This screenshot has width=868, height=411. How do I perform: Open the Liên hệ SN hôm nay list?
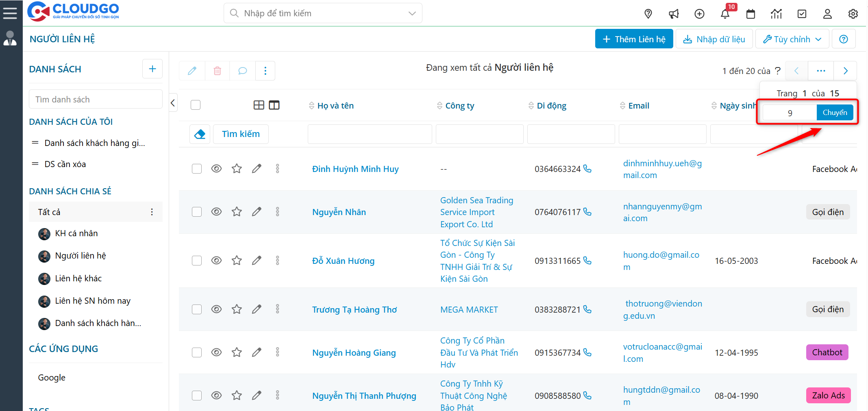click(93, 301)
